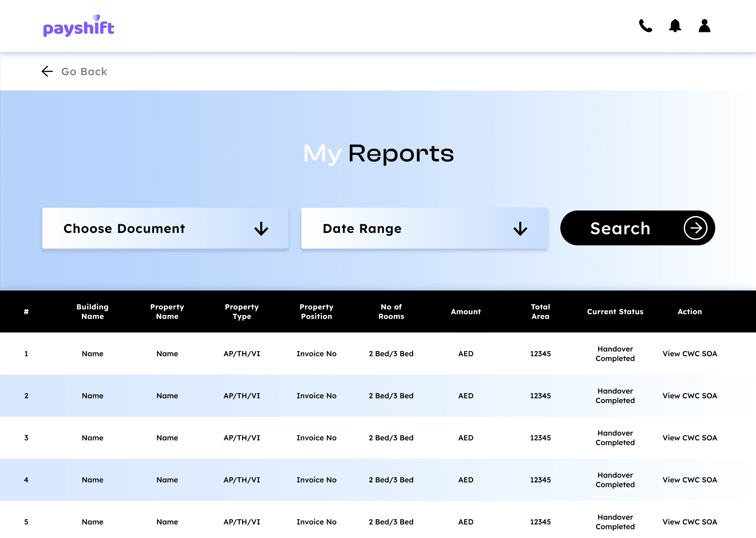Open View CWC SOA for row 2
This screenshot has height=538, width=756.
tap(689, 396)
